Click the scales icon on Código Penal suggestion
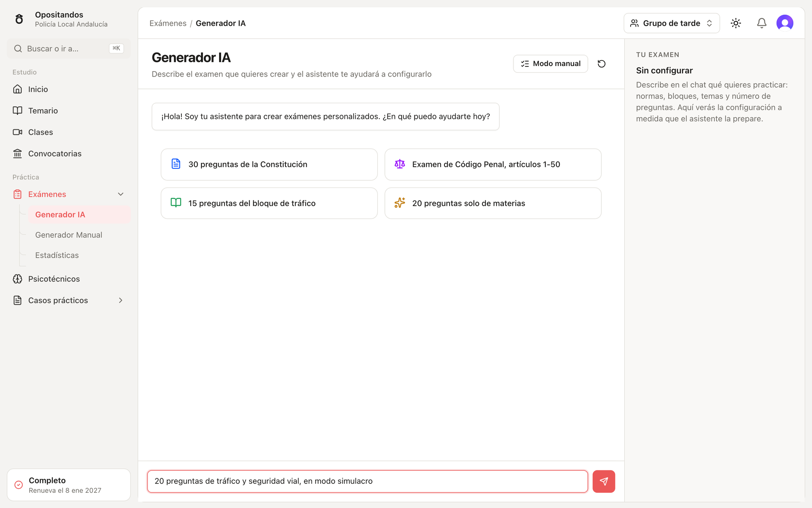The height and width of the screenshot is (508, 812). coord(400,164)
